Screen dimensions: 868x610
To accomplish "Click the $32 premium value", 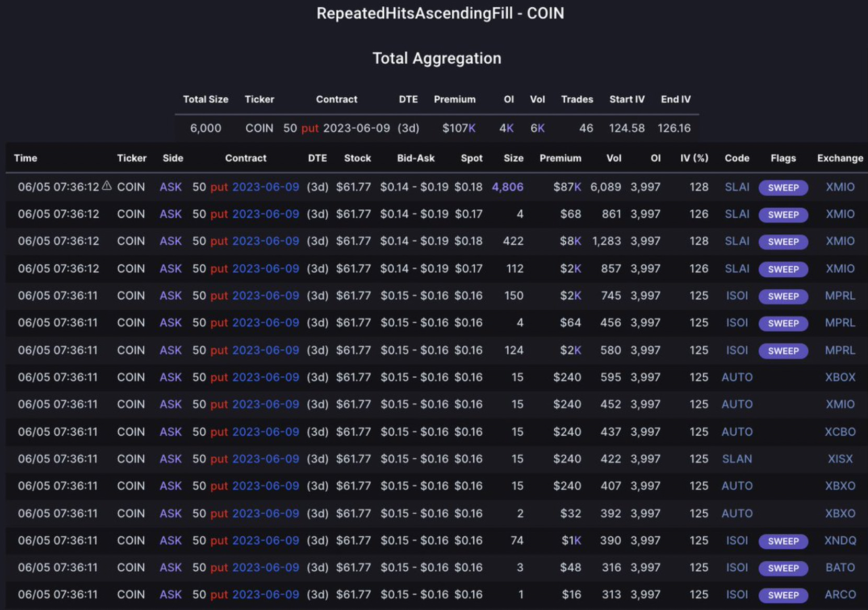I will (570, 513).
